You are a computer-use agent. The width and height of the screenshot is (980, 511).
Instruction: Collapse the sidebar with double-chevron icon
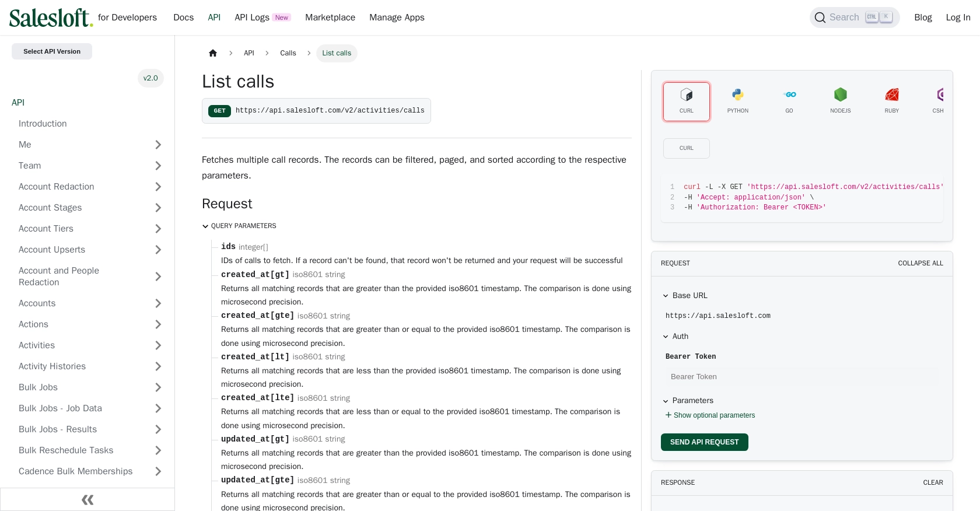pos(87,500)
